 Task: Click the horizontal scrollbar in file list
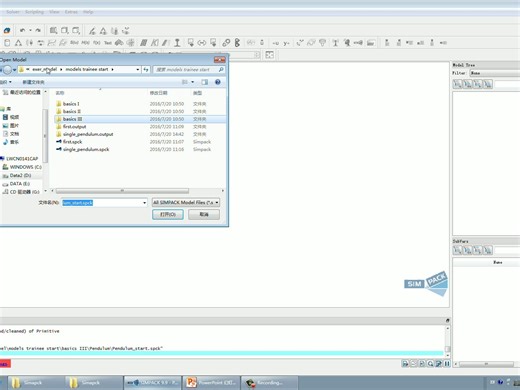(x=122, y=191)
